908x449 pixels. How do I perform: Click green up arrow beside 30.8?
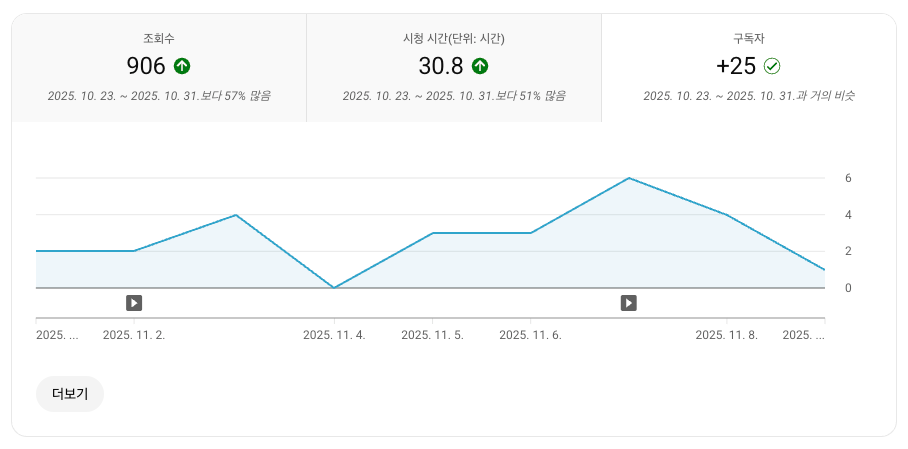coord(480,66)
